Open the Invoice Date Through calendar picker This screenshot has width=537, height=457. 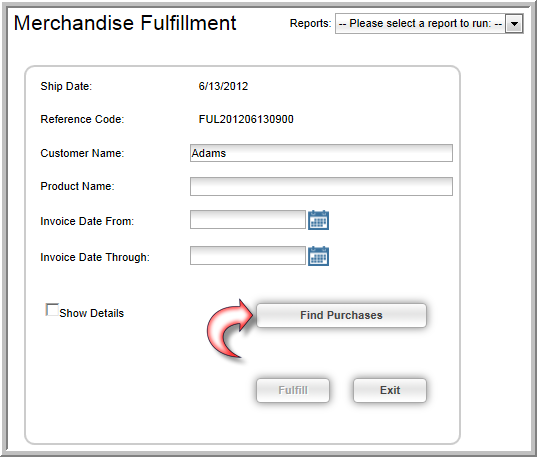tap(318, 256)
